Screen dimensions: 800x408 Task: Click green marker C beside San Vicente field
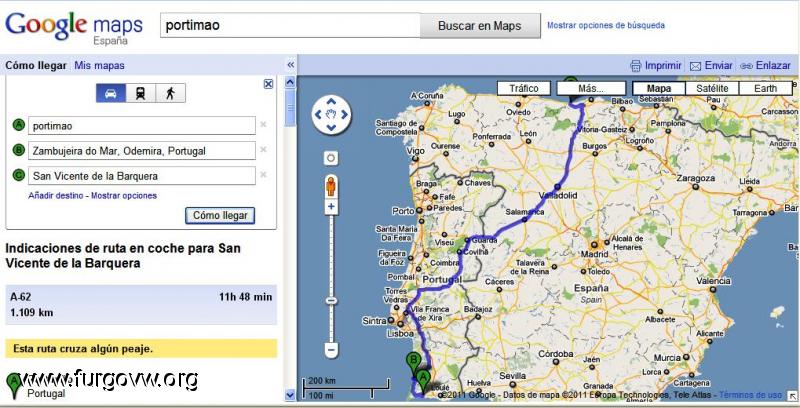[19, 175]
